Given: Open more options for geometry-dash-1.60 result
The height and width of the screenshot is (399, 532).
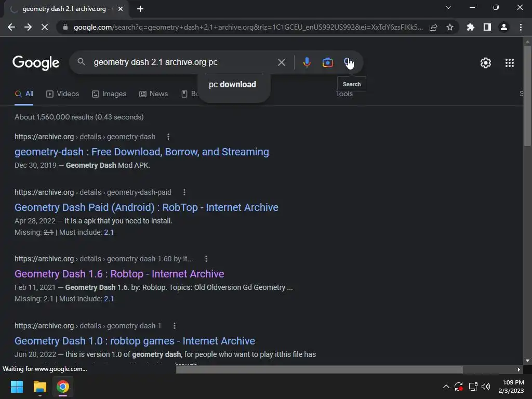Looking at the screenshot, I should point(206,259).
